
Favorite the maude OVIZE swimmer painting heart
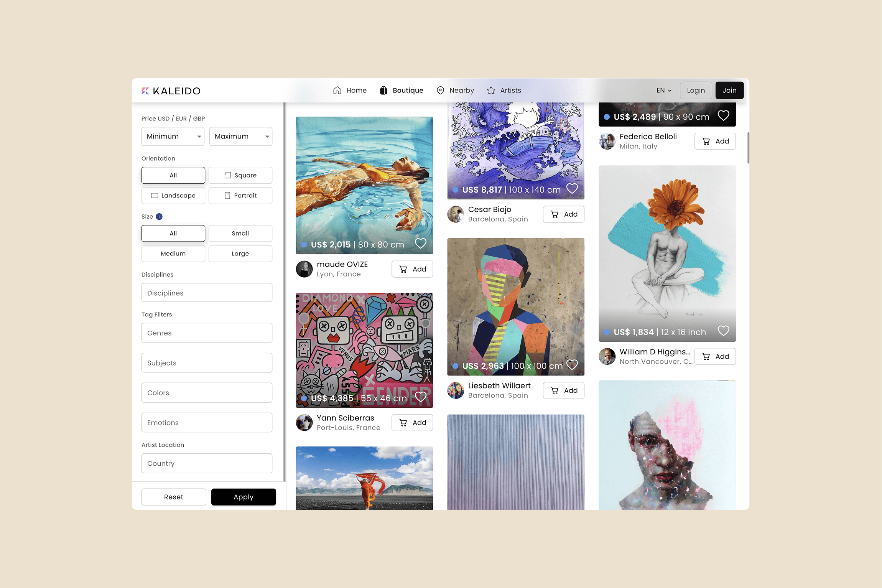(x=421, y=244)
